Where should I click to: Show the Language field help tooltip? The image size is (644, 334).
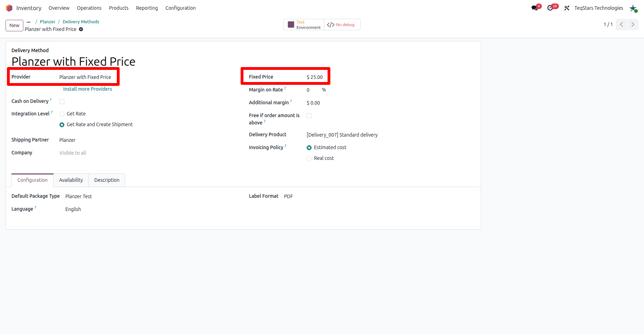(35, 207)
